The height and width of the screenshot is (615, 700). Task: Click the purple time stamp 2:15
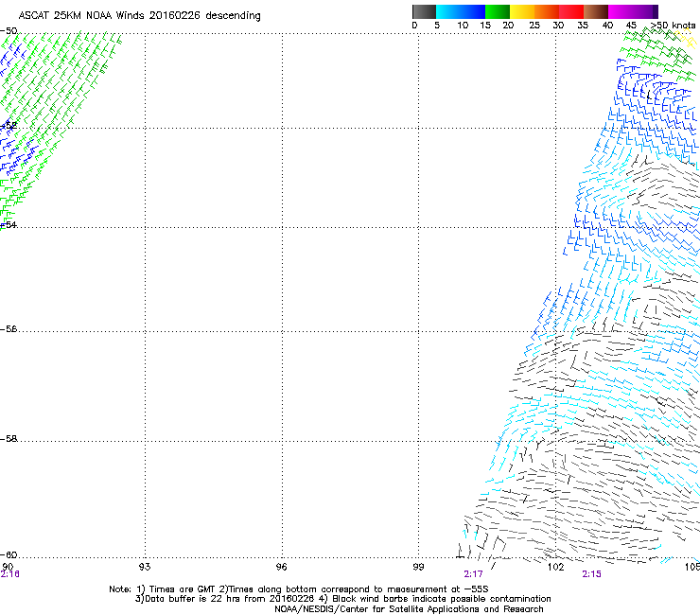pyautogui.click(x=591, y=574)
